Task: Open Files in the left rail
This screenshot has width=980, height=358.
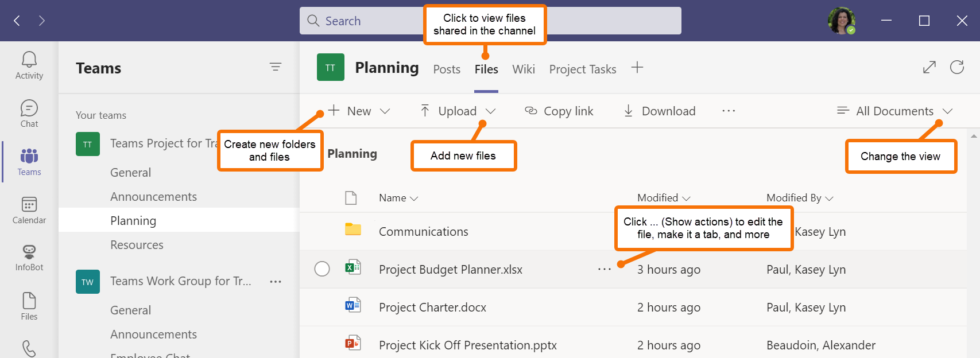Action: tap(29, 306)
